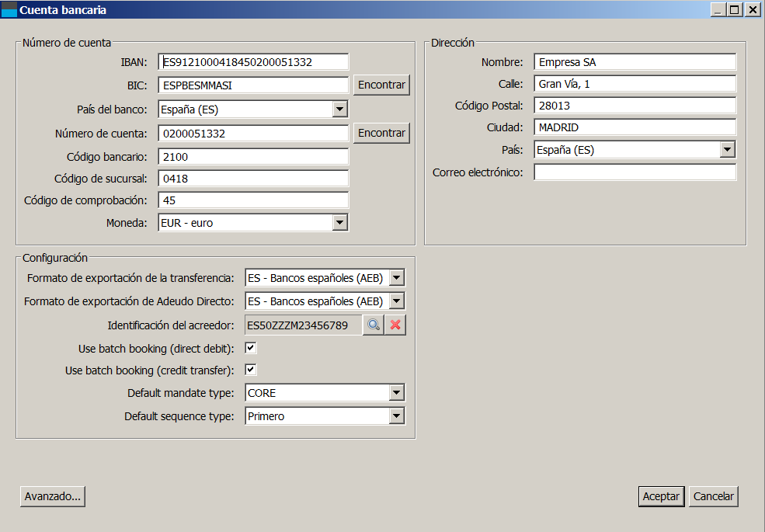
Task: Open the Avanzado settings
Action: click(x=53, y=496)
